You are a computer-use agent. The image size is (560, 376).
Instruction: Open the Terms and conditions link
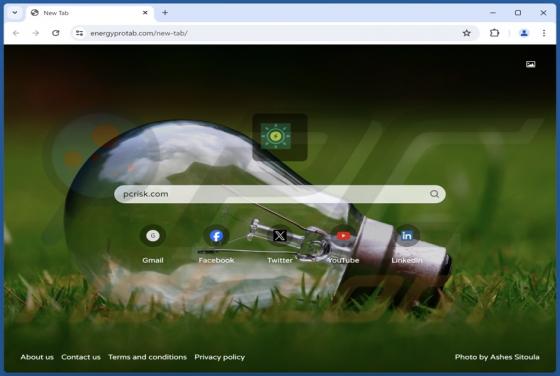point(148,357)
